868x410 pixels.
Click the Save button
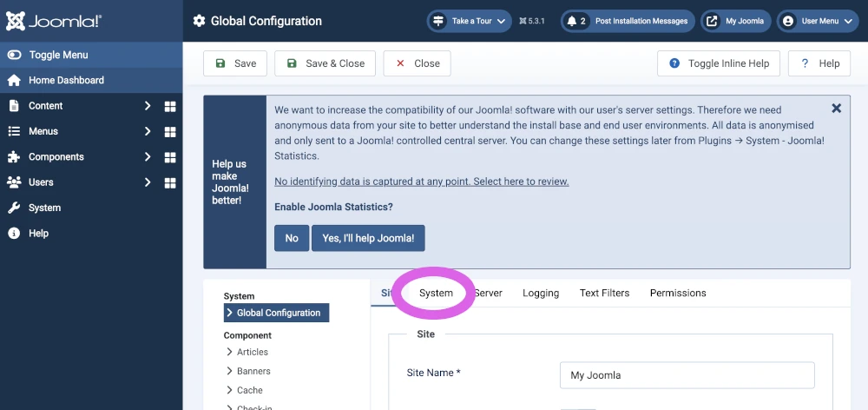pos(235,63)
